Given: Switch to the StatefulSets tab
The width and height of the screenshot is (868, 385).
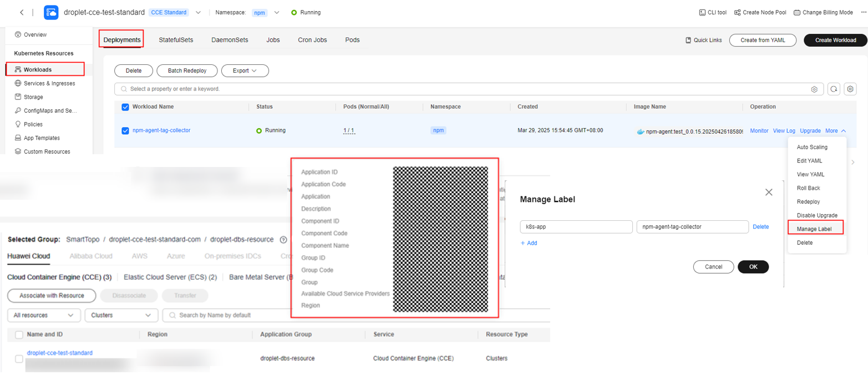Looking at the screenshot, I should (176, 40).
